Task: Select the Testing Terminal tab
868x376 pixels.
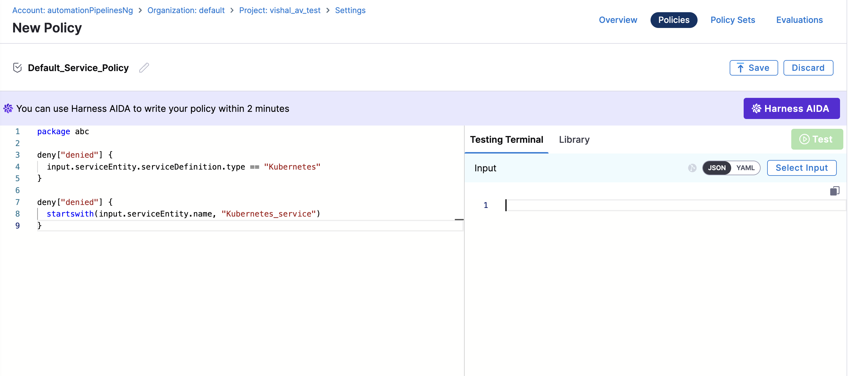Action: tap(506, 140)
